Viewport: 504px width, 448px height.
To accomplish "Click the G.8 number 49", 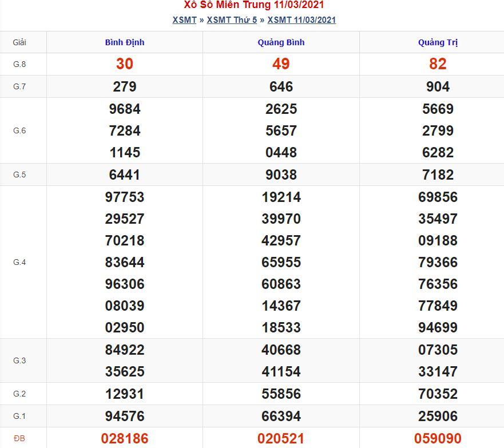I will point(281,64).
